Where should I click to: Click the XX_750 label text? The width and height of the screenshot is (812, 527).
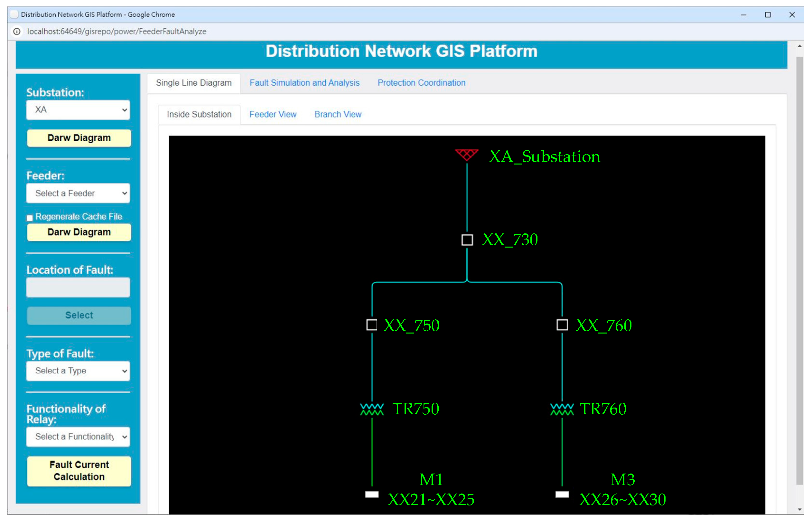[411, 325]
